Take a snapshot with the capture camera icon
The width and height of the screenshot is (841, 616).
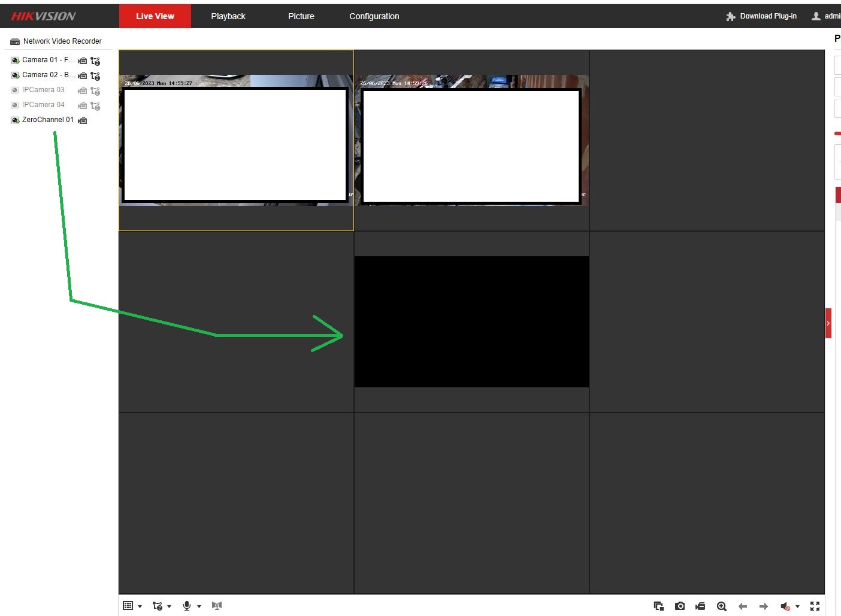(x=680, y=606)
